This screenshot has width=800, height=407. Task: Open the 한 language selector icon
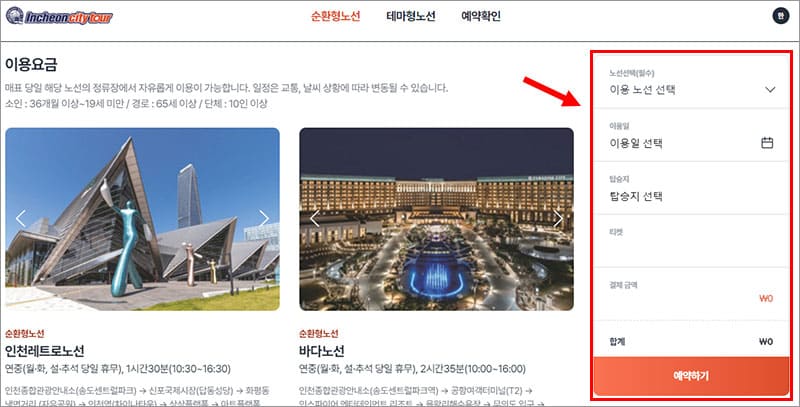click(x=780, y=16)
